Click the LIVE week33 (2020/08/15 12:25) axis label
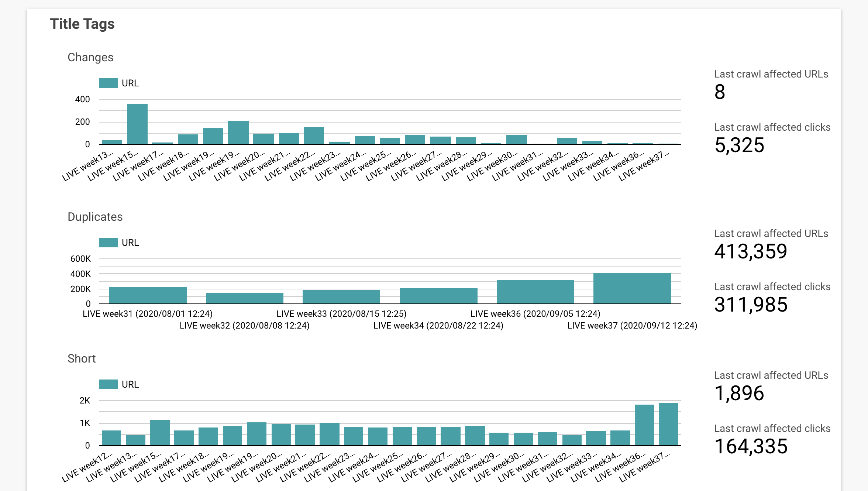 [x=341, y=314]
